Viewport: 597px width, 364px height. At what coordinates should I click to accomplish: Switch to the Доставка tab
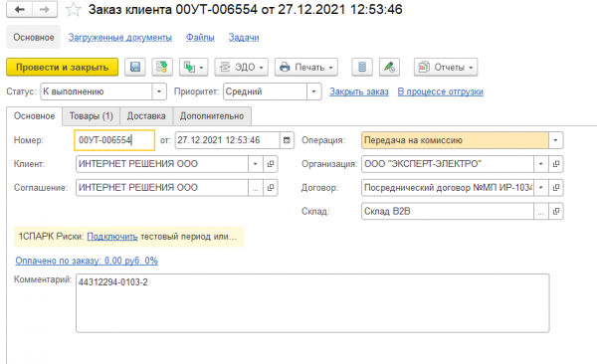[x=146, y=115]
